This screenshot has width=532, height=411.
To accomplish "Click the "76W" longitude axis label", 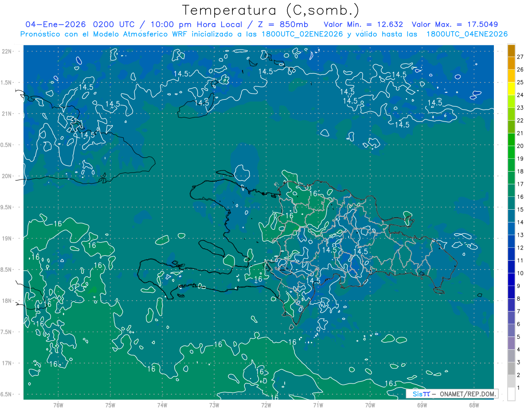I will 58,405.
